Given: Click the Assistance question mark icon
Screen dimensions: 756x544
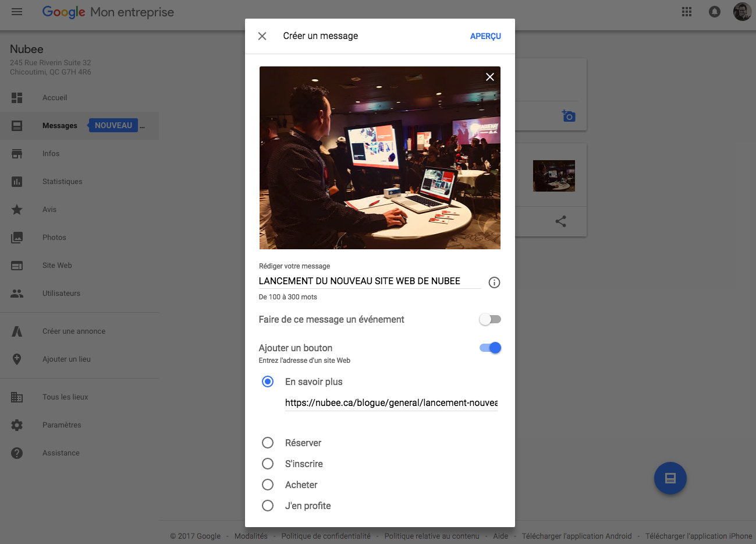Looking at the screenshot, I should (17, 453).
